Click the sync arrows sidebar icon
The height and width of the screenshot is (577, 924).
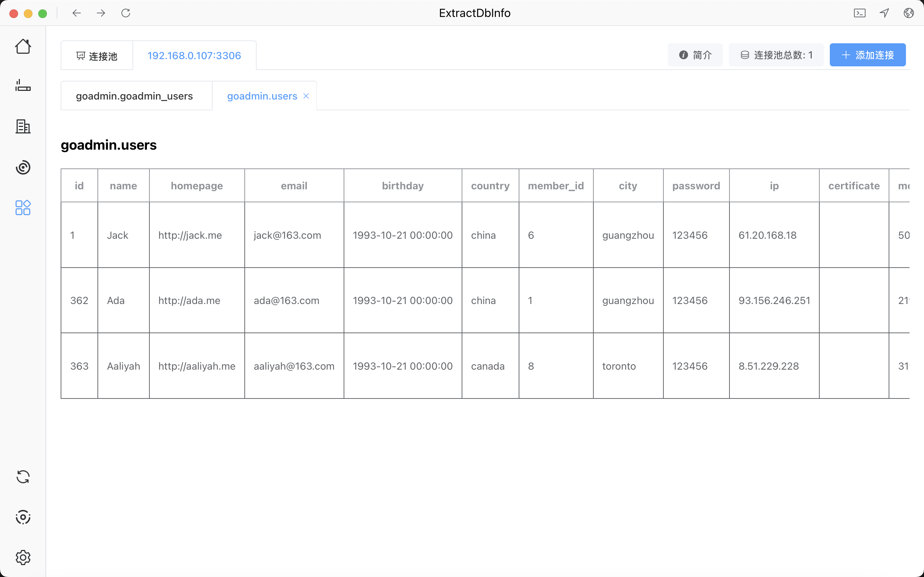[x=23, y=477]
